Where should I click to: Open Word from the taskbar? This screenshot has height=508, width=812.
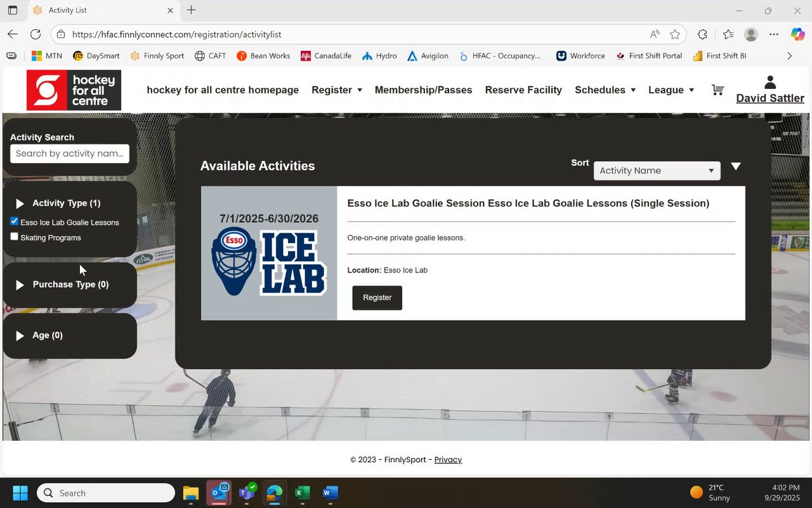point(331,493)
